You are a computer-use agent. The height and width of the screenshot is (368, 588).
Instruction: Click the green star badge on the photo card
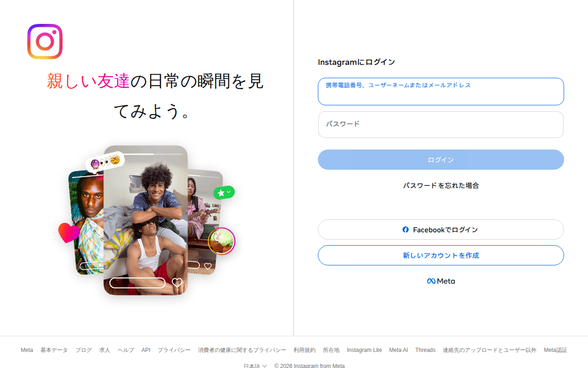224,192
